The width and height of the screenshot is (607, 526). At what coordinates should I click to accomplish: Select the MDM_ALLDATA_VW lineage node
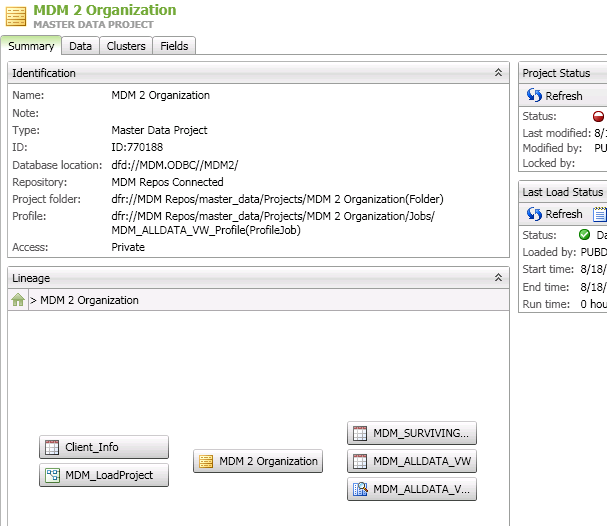(x=412, y=461)
